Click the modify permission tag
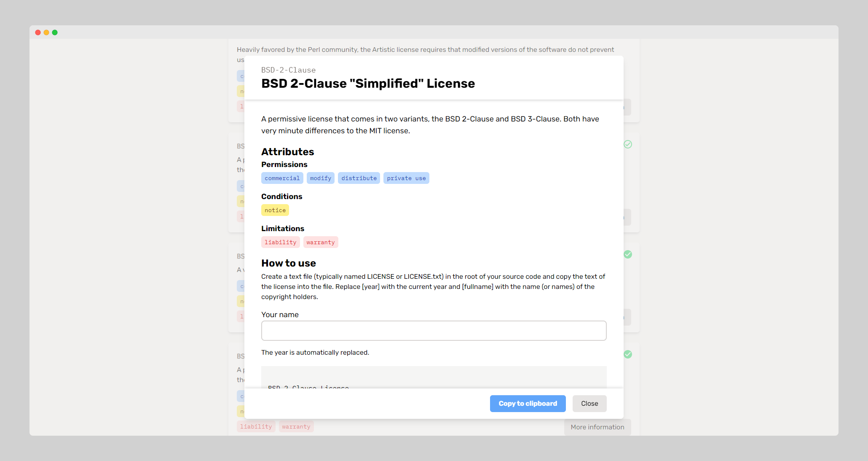The height and width of the screenshot is (461, 868). [x=321, y=178]
